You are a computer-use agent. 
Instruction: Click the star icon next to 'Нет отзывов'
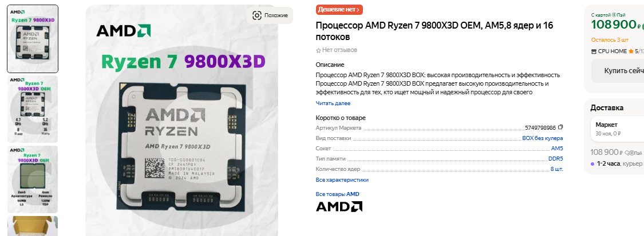point(318,50)
